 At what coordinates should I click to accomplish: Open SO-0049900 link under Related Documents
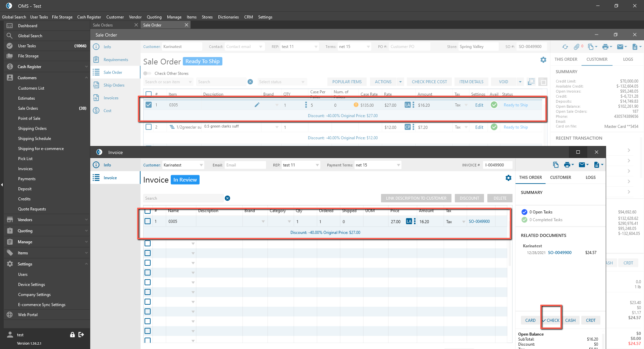coord(559,253)
